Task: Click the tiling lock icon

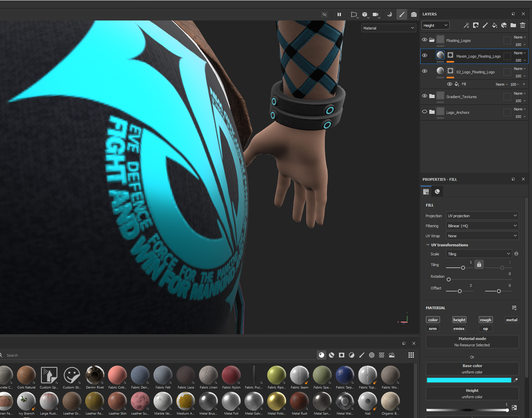Action: pyautogui.click(x=479, y=264)
